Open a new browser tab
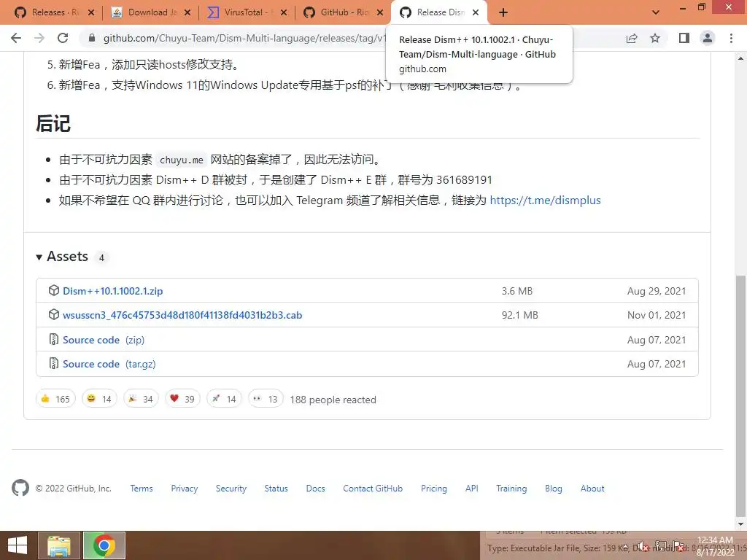 [x=503, y=12]
